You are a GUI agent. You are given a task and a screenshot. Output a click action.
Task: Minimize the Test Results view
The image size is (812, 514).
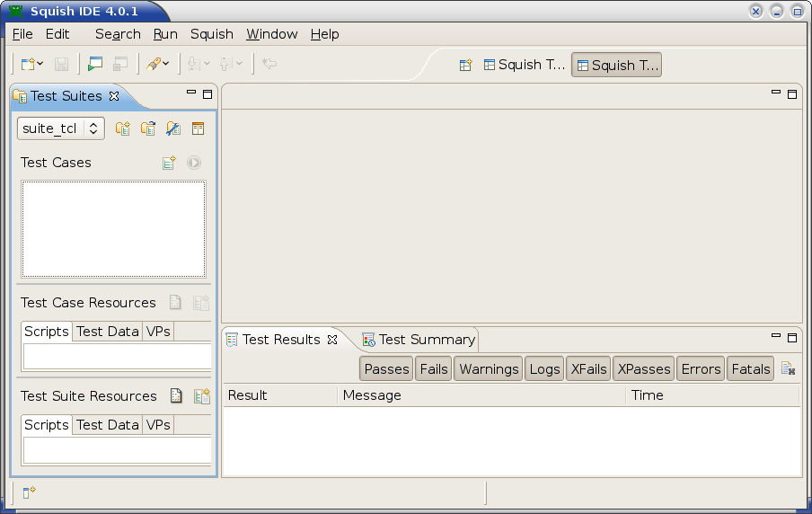pyautogui.click(x=776, y=336)
